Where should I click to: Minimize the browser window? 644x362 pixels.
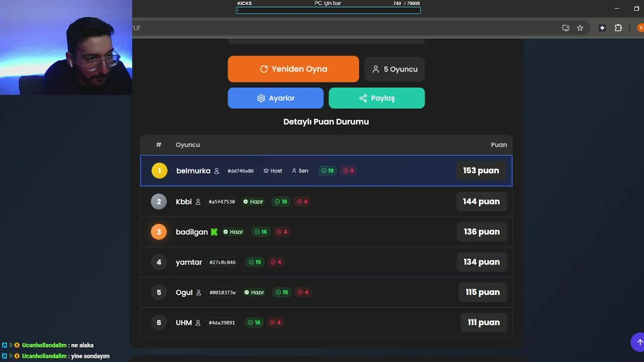click(x=617, y=9)
